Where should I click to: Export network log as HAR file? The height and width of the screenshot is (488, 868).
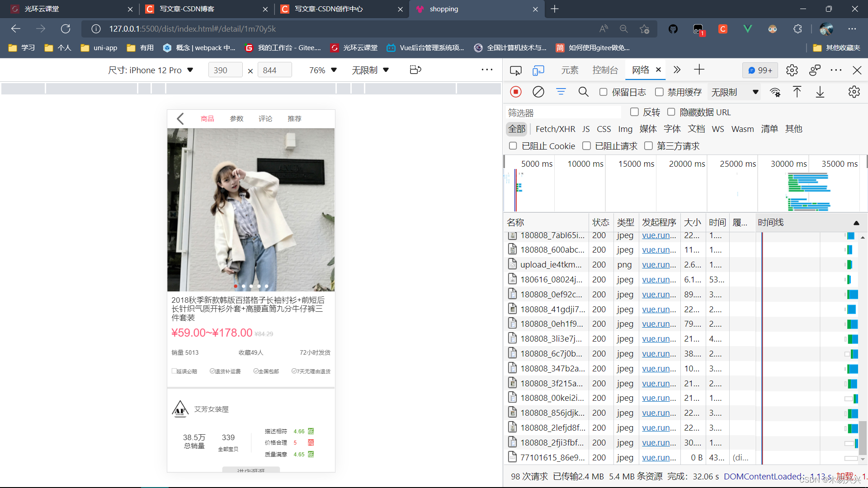coord(821,92)
